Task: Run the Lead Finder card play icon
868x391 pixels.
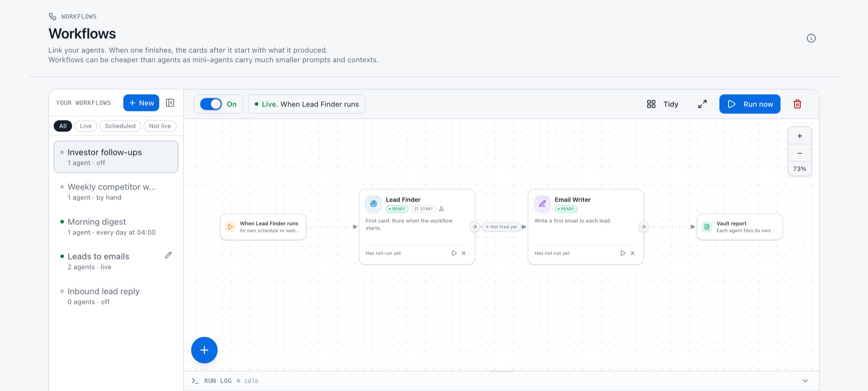Action: pos(454,253)
